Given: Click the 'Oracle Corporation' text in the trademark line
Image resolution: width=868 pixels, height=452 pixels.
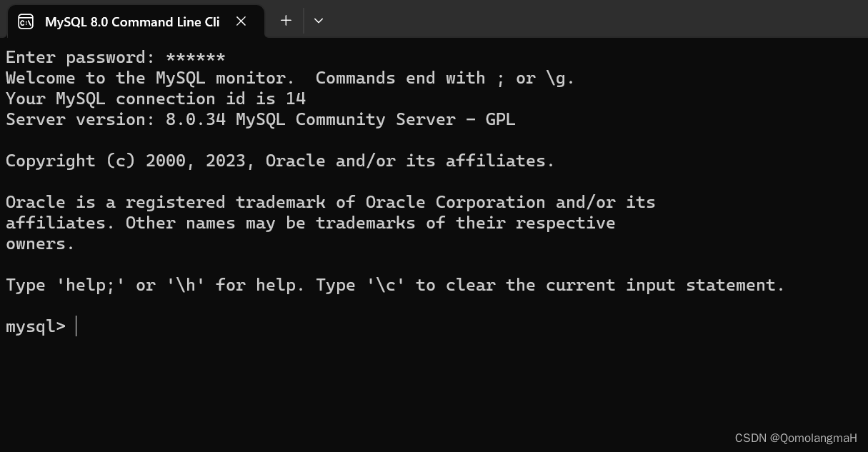Looking at the screenshot, I should [x=455, y=202].
